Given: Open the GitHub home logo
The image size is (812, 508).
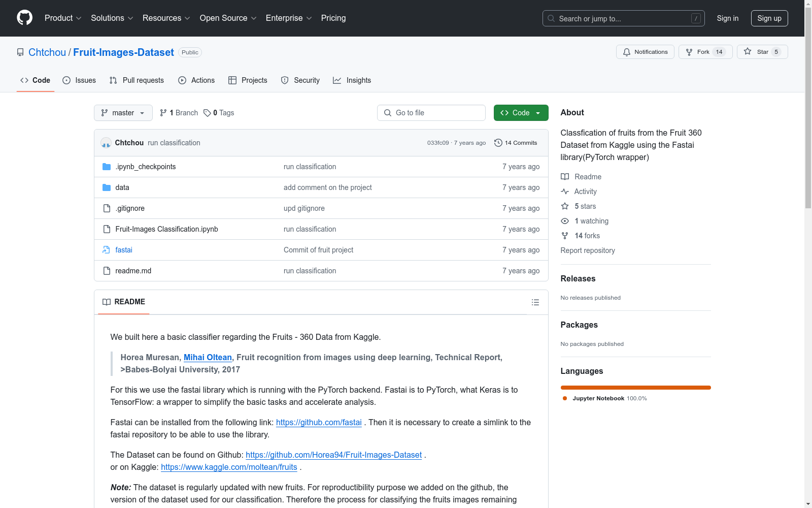Looking at the screenshot, I should (x=24, y=18).
